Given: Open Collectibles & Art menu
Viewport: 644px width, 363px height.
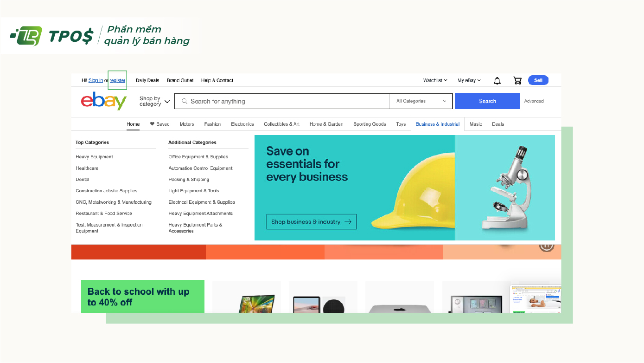Looking at the screenshot, I should tap(281, 124).
